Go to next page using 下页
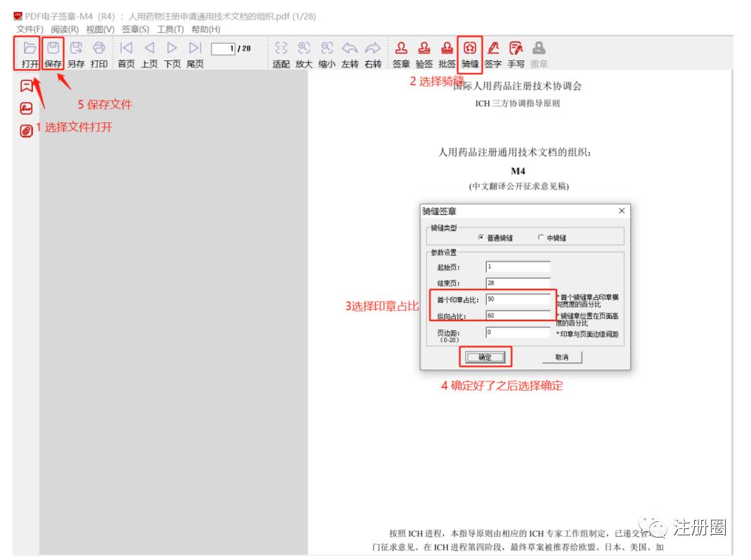Screen dimensions: 751x560 [x=171, y=48]
